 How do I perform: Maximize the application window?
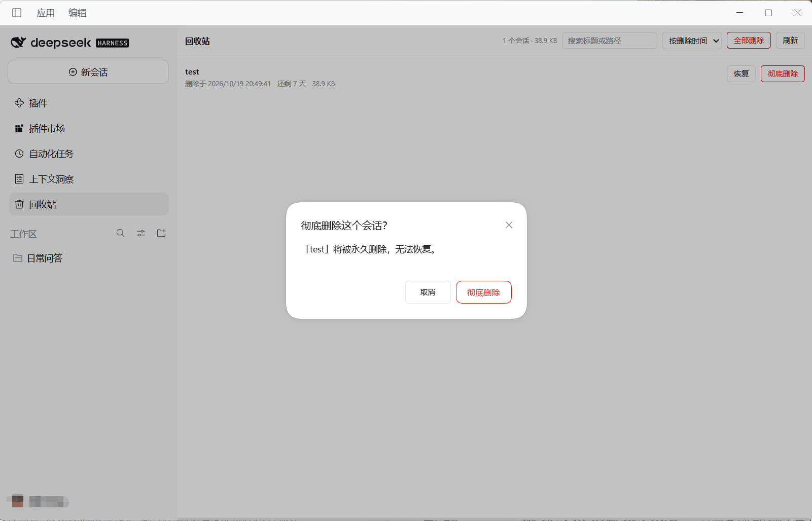point(768,13)
